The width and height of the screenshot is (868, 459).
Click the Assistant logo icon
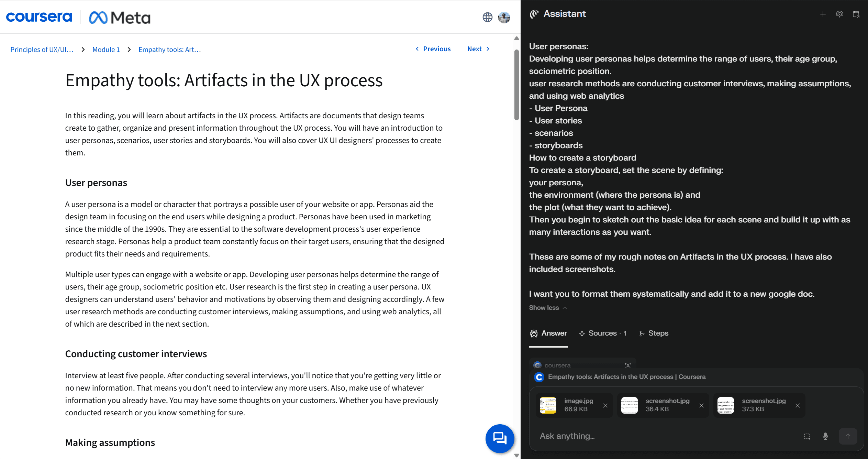click(534, 14)
